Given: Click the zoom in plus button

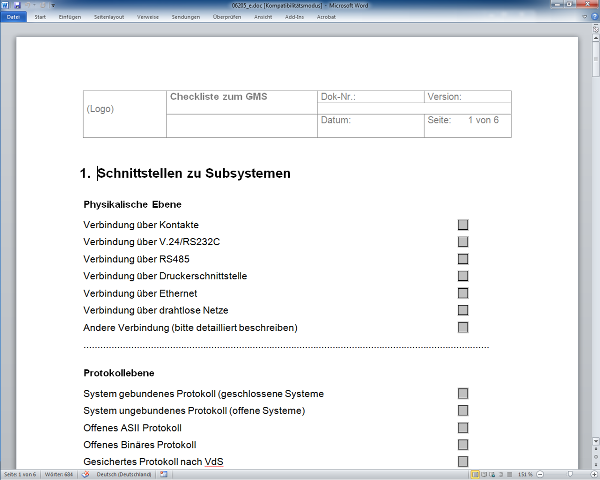Looking at the screenshot, I should [x=592, y=474].
